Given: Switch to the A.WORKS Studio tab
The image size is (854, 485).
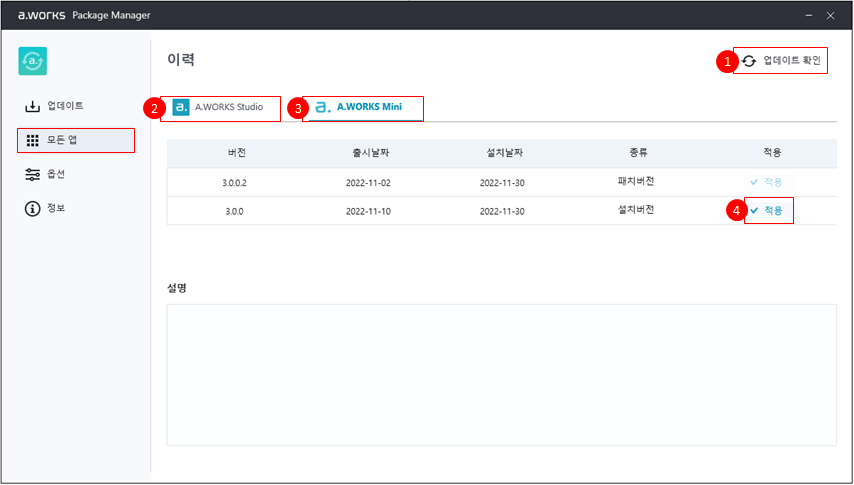Looking at the screenshot, I should point(221,108).
